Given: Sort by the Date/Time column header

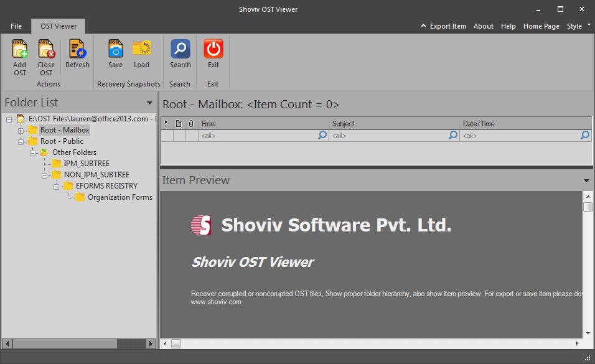Looking at the screenshot, I should coord(525,124).
